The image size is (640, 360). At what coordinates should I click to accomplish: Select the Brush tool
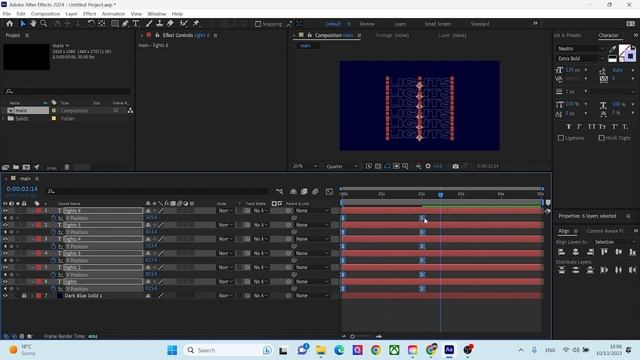(x=149, y=24)
